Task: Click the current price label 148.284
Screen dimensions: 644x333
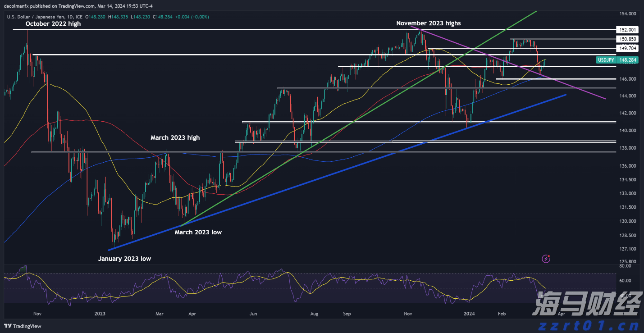Action: [x=627, y=60]
